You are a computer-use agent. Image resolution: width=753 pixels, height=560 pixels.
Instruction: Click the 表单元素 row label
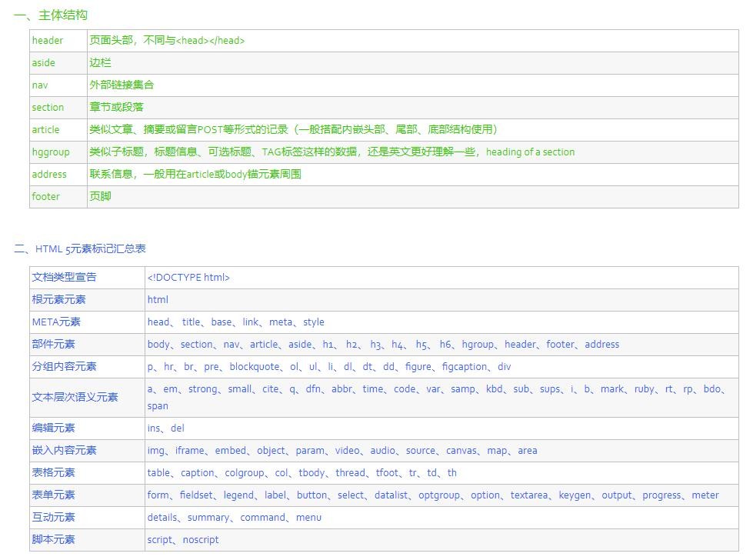click(54, 495)
